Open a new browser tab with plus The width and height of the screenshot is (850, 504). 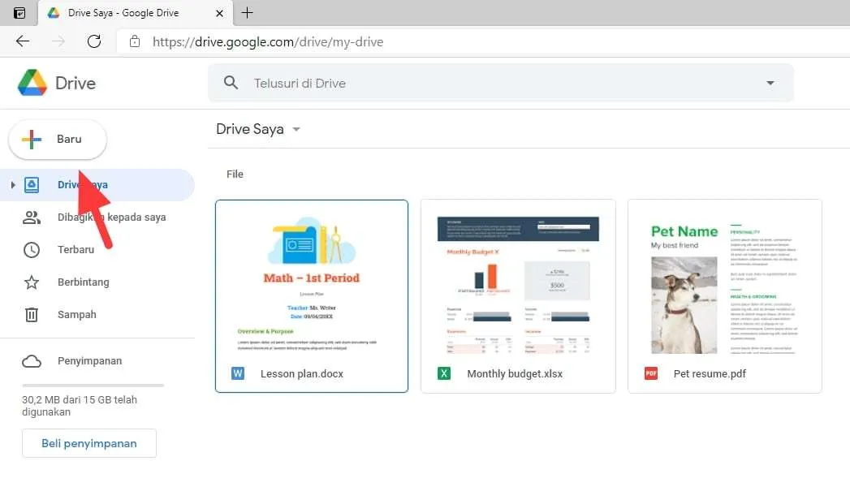(x=247, y=12)
